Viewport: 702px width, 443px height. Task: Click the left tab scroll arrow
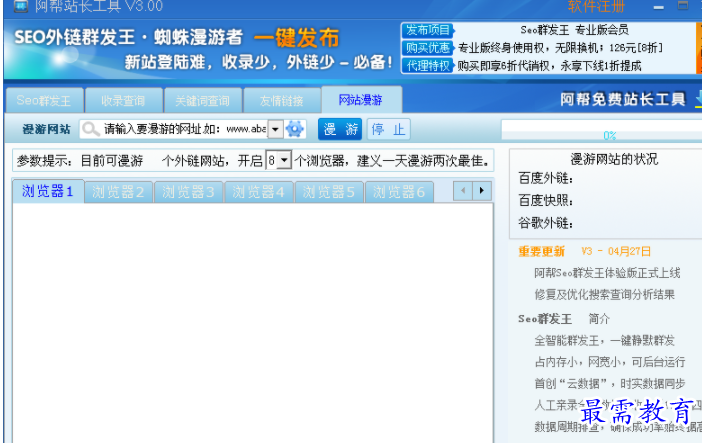point(463,191)
